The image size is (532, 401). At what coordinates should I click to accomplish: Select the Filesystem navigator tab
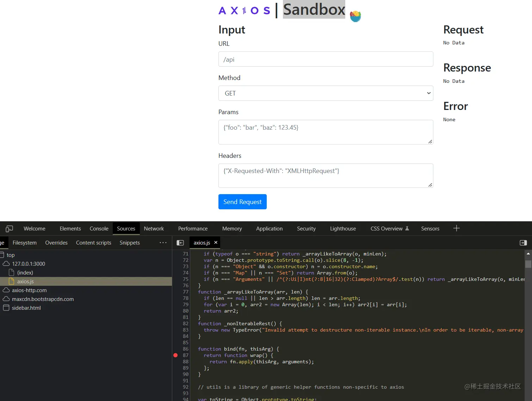(x=25, y=242)
